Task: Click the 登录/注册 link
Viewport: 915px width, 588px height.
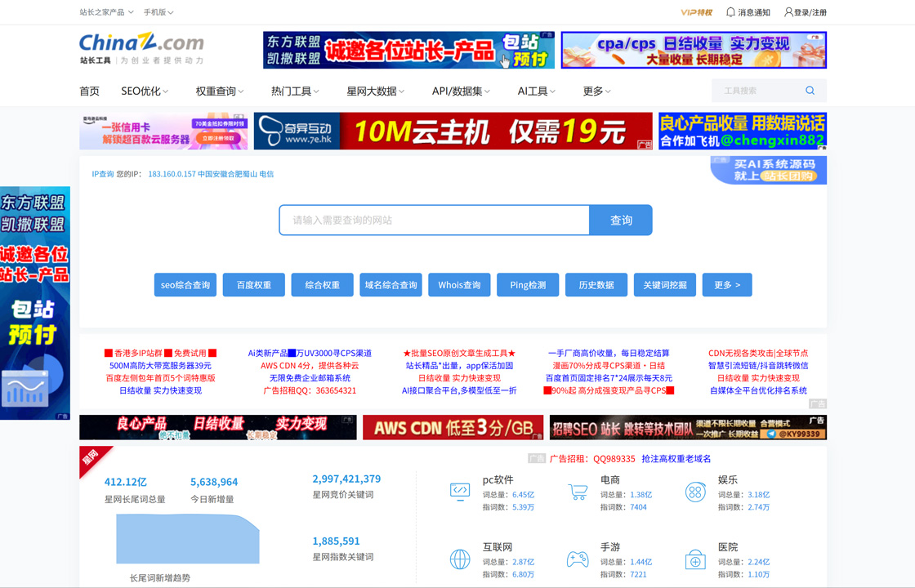Action: pyautogui.click(x=810, y=12)
